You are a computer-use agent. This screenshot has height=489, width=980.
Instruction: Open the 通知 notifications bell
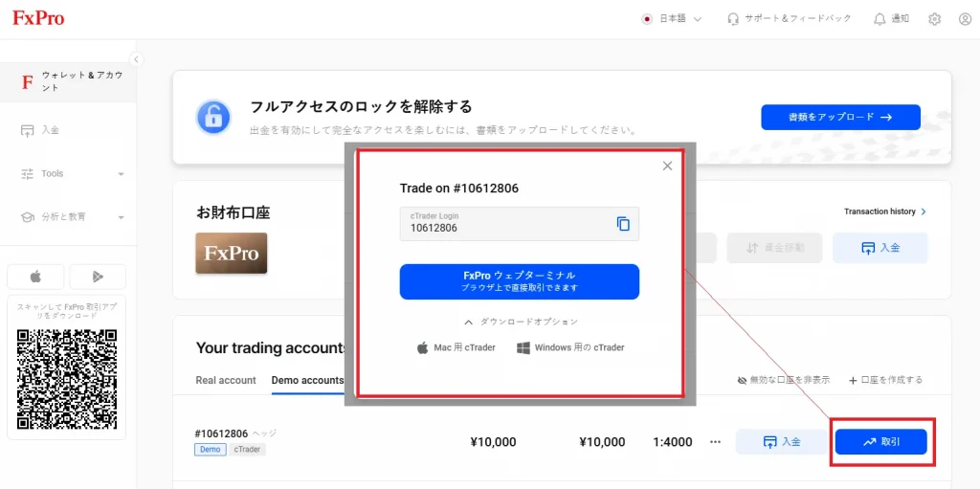(891, 19)
